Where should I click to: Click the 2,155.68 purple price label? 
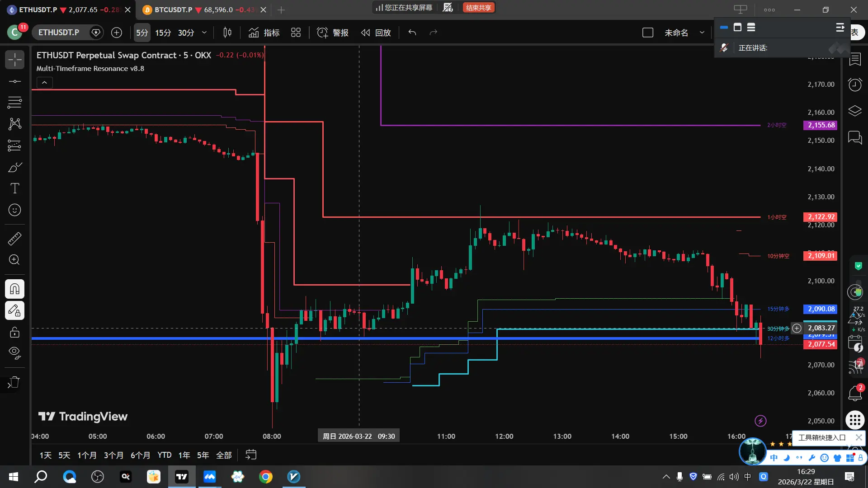[821, 125]
